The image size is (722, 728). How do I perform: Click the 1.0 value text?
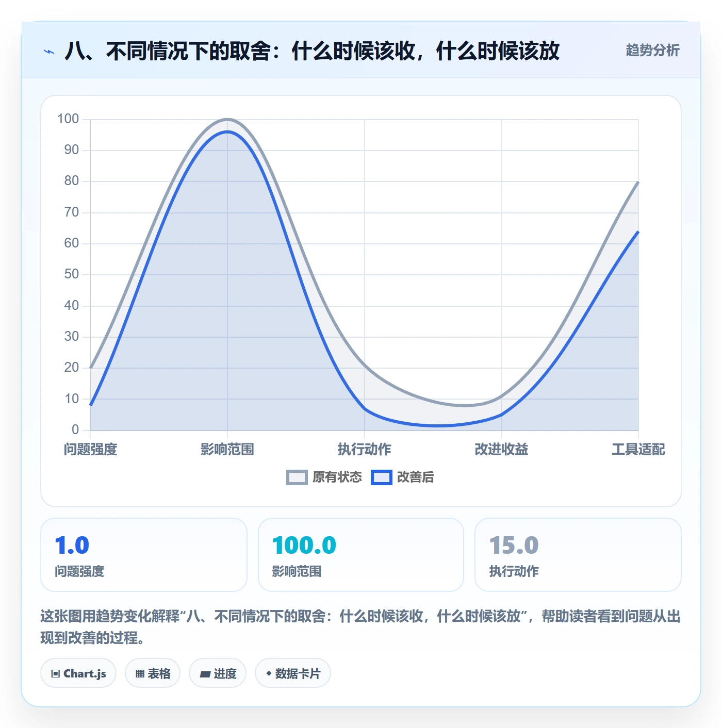click(x=72, y=545)
